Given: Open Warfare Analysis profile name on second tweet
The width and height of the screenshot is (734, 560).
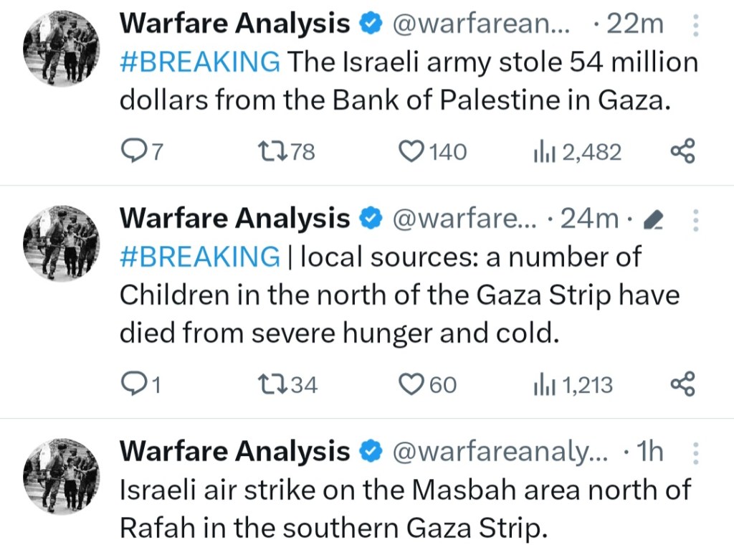Looking at the screenshot, I should pyautogui.click(x=234, y=218).
